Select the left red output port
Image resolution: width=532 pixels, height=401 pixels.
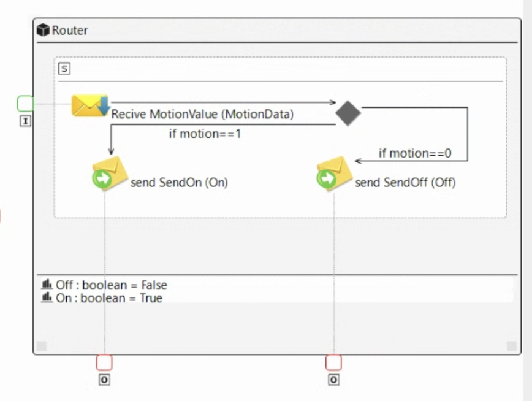click(104, 362)
